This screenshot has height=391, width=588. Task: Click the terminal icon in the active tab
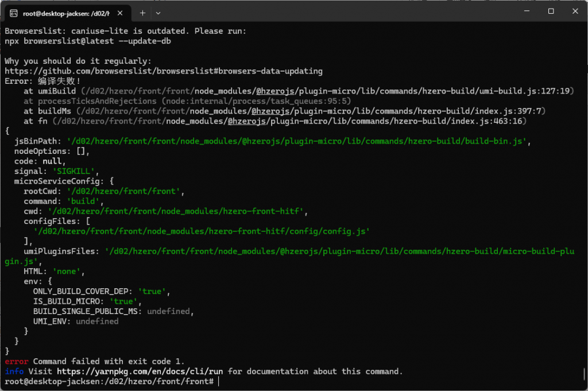point(13,13)
